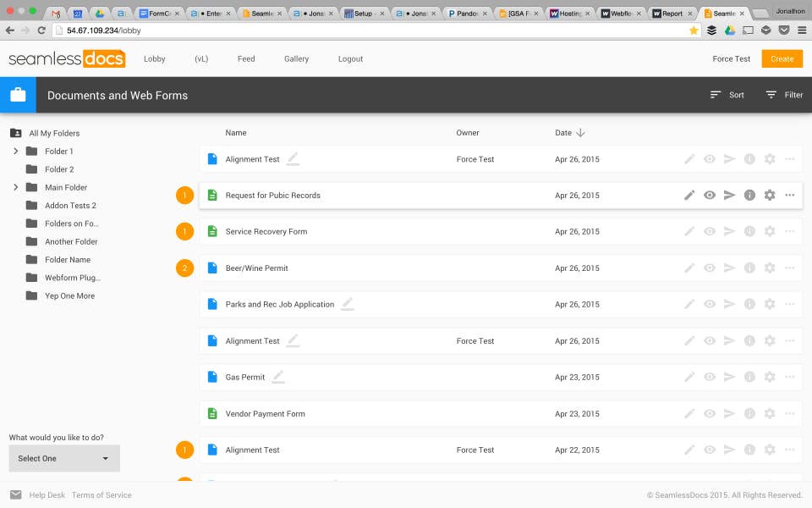Click the blue briefcase icon in header
Image resolution: width=812 pixels, height=508 pixels.
(18, 95)
